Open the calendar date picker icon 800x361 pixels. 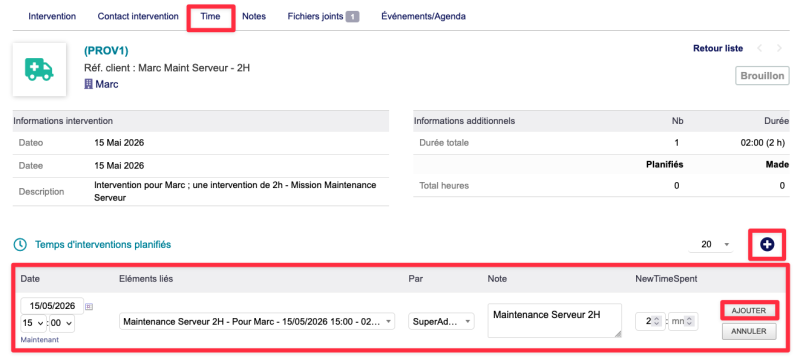(89, 306)
